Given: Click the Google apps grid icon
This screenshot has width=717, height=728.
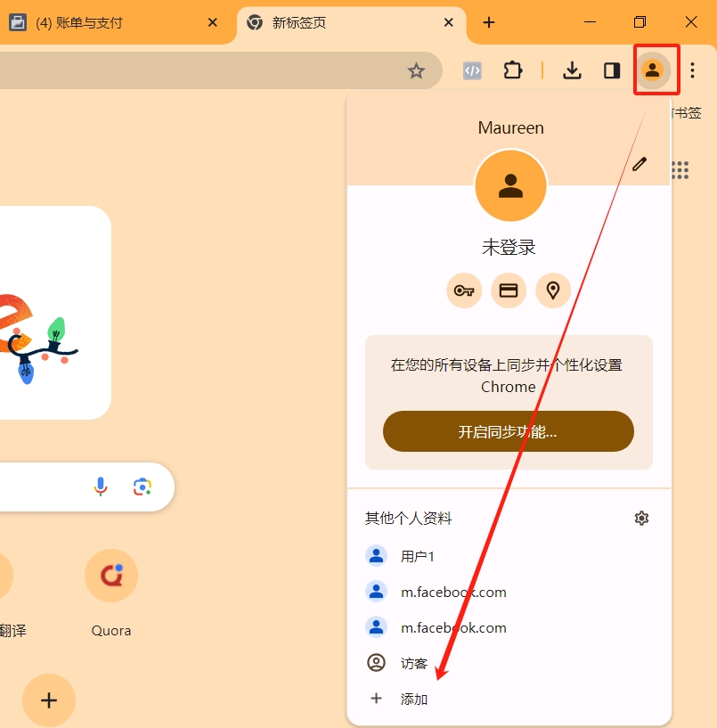Looking at the screenshot, I should point(680,170).
